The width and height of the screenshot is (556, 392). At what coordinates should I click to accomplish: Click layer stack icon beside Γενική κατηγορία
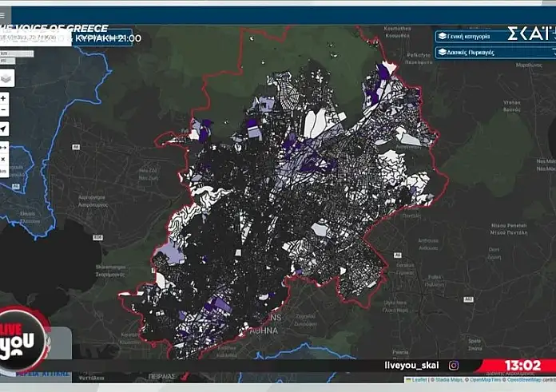pos(443,36)
